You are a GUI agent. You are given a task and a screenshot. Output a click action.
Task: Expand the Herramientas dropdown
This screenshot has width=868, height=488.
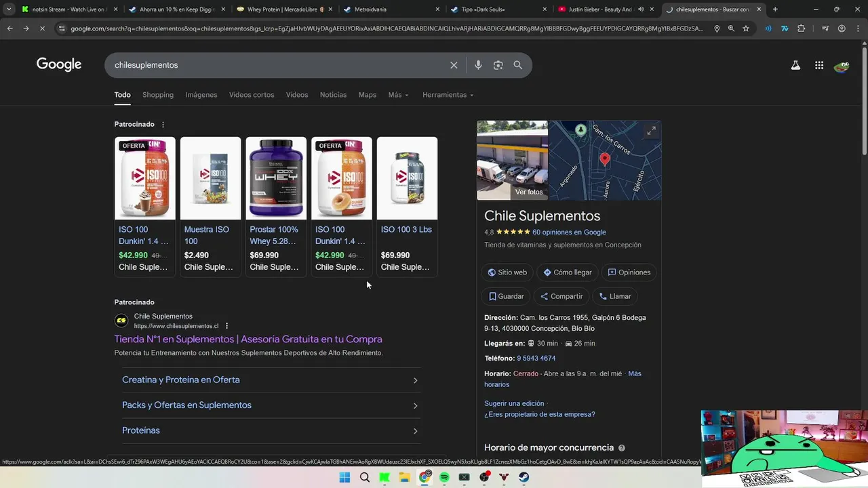pos(448,95)
